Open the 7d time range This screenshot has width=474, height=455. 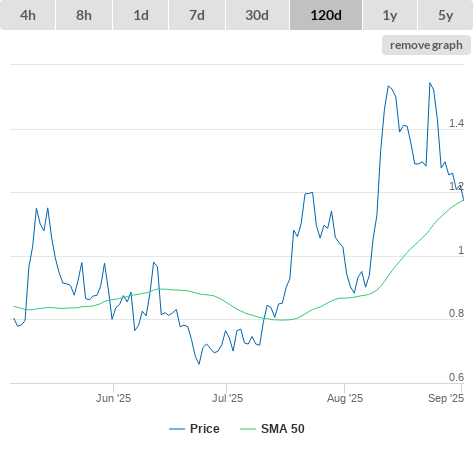click(x=197, y=15)
